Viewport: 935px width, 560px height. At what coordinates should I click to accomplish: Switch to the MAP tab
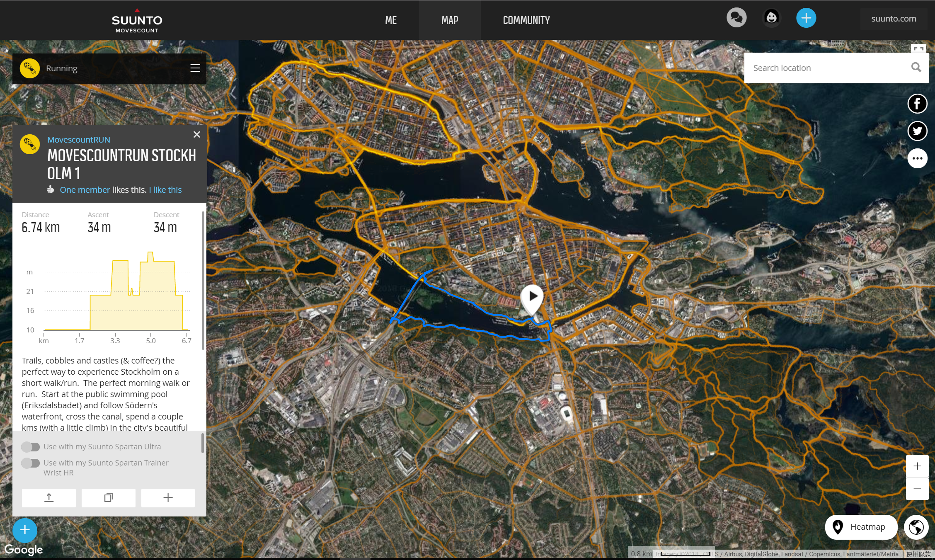pyautogui.click(x=450, y=20)
